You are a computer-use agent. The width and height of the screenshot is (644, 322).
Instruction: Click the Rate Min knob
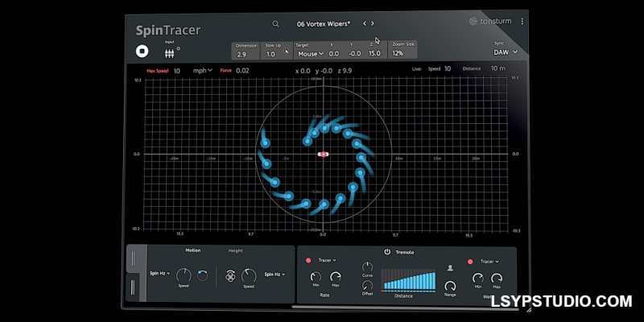tap(316, 277)
